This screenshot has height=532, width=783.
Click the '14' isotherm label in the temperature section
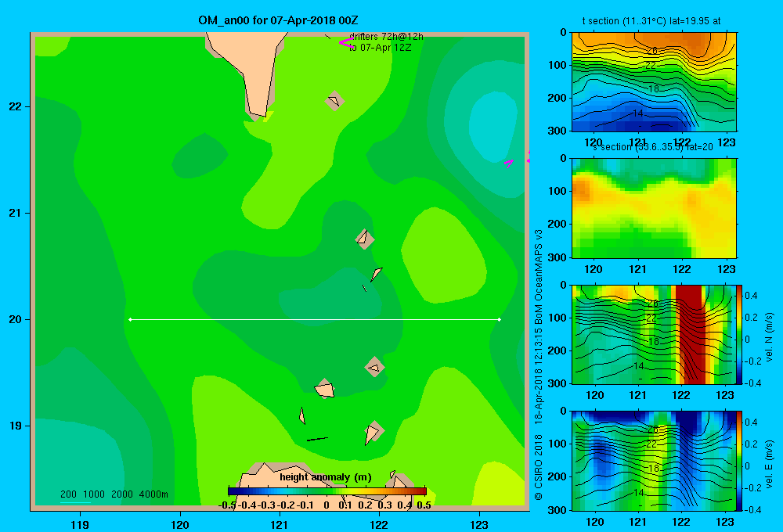(x=637, y=113)
